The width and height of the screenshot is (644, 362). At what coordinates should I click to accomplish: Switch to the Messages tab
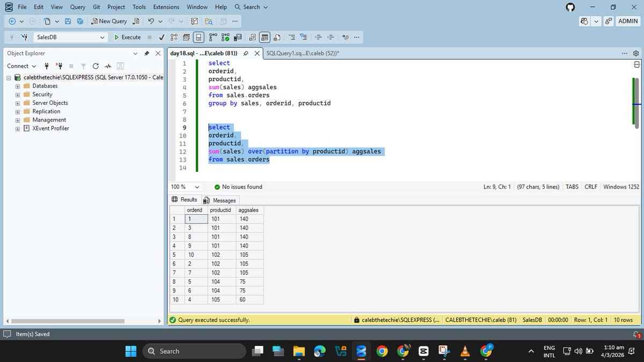[x=221, y=200]
